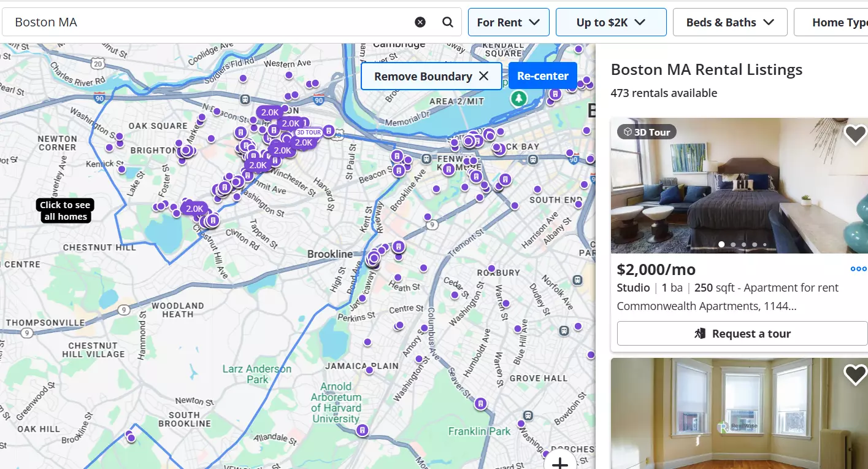Viewport: 868px width, 469px height.
Task: Open the bedroom photo of first listing
Action: click(x=739, y=185)
